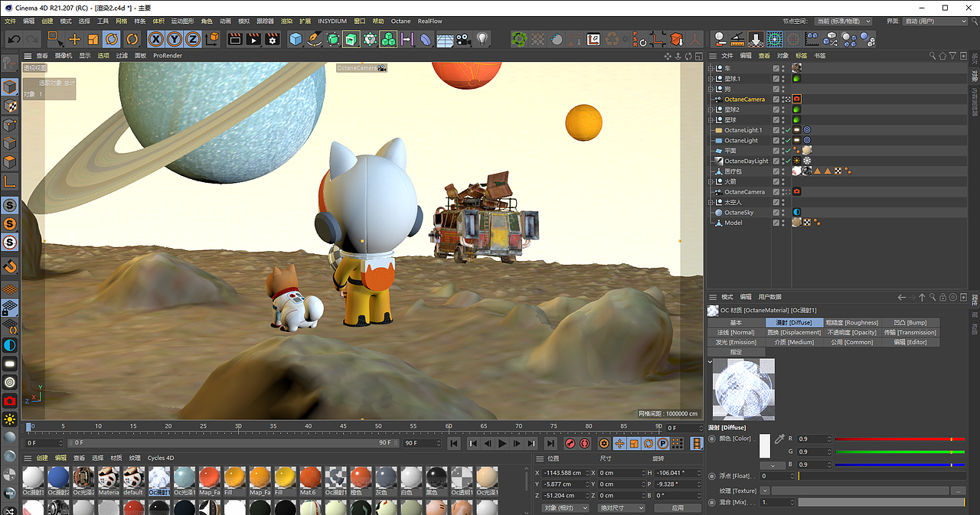Click the red record keyframe button
980x515 pixels.
click(x=570, y=443)
